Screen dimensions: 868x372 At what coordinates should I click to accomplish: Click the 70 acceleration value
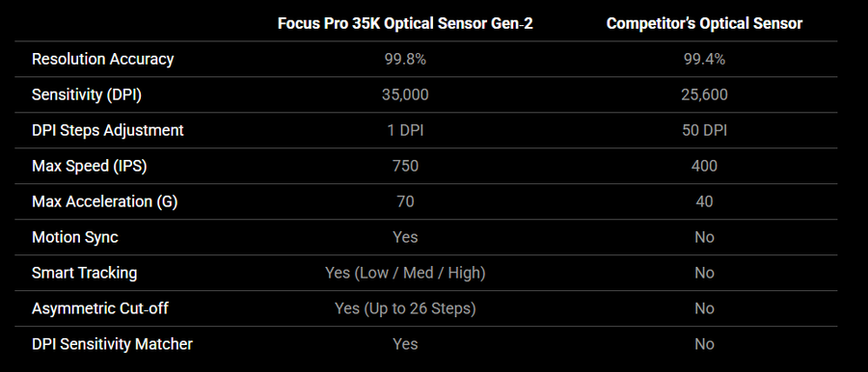pyautogui.click(x=405, y=201)
